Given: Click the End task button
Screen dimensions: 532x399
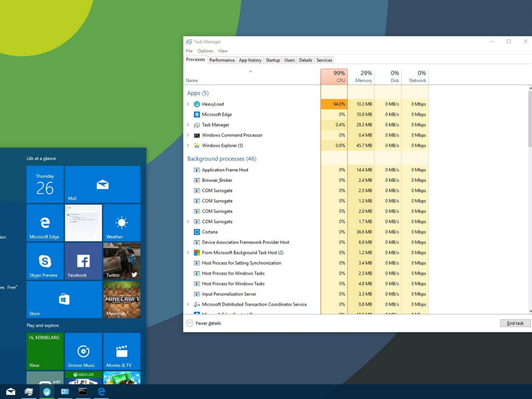Looking at the screenshot, I should click(x=515, y=323).
